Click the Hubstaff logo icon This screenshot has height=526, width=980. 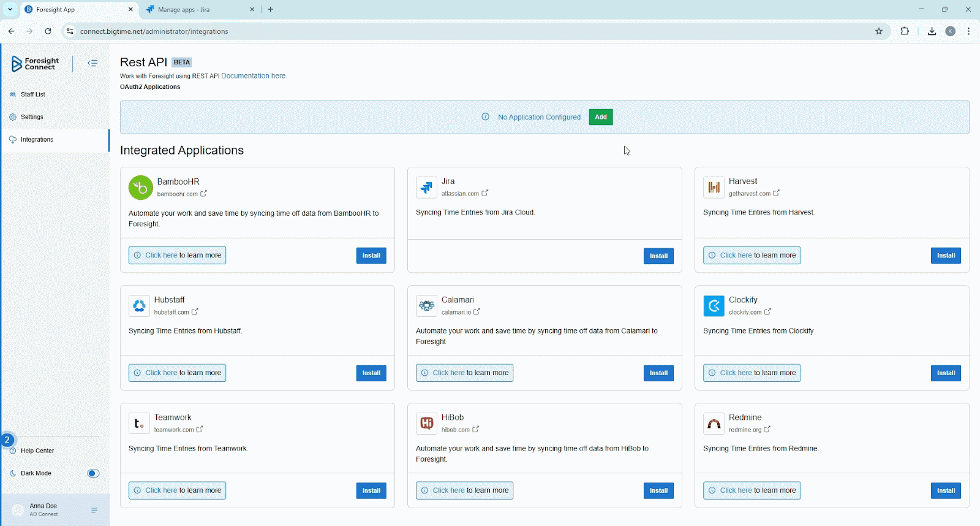point(139,306)
